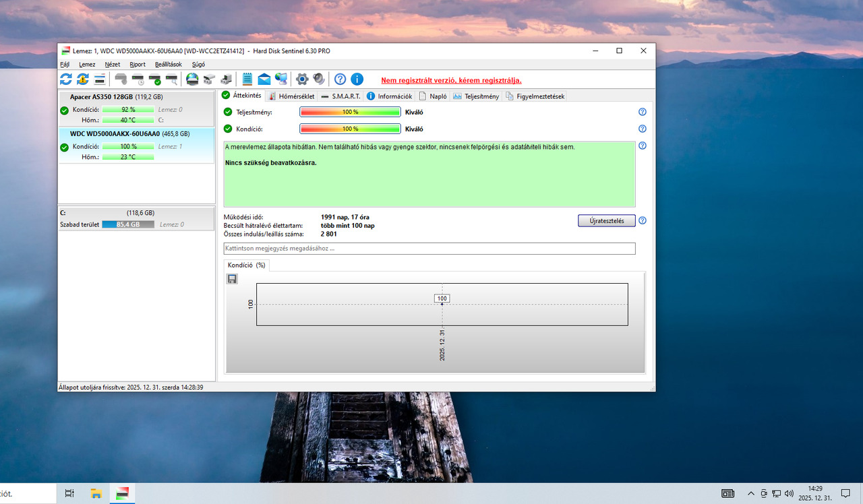Open the Információk tab
Screen dimensions: 863x504
point(389,96)
